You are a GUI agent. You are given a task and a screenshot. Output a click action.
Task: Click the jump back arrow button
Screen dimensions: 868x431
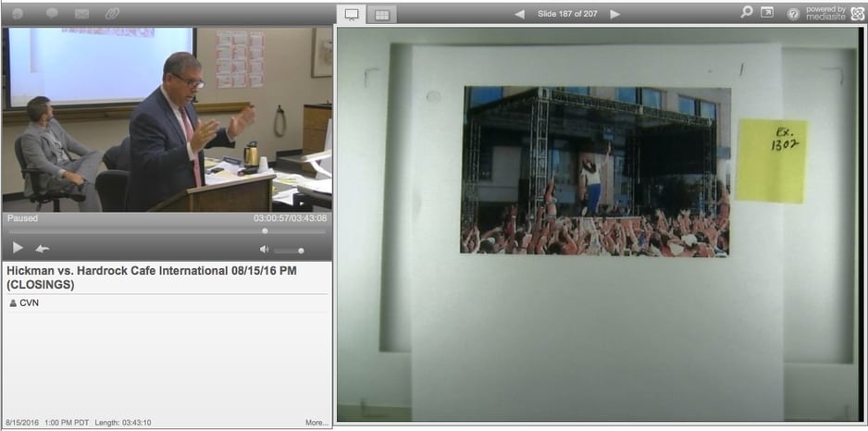tap(42, 248)
